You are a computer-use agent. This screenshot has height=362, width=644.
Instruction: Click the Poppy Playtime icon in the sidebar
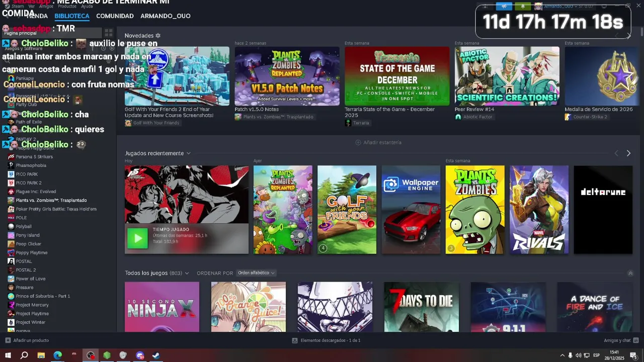tap(11, 252)
